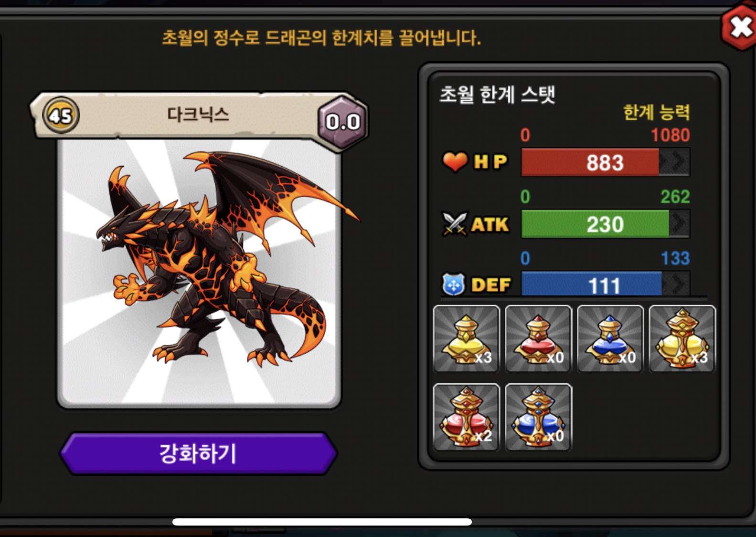Click the 한계 능력 yellow label
Screen dimensions: 756x537
(657, 113)
